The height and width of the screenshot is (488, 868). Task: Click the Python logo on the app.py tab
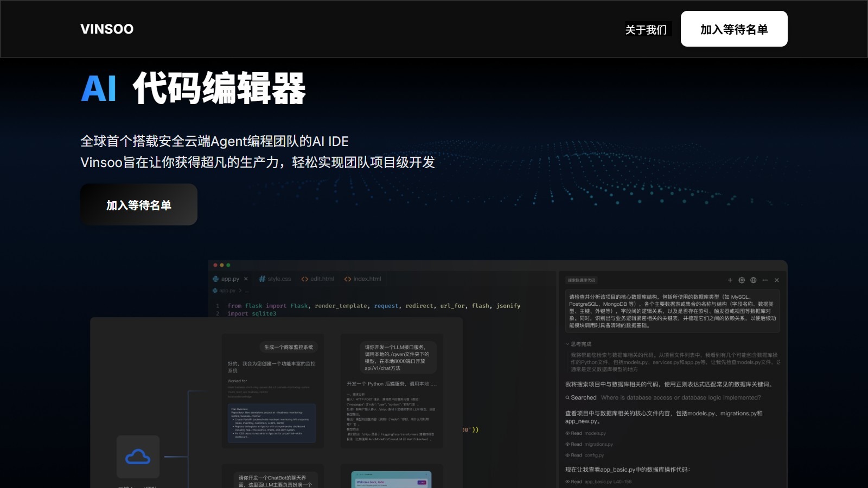pyautogui.click(x=216, y=279)
